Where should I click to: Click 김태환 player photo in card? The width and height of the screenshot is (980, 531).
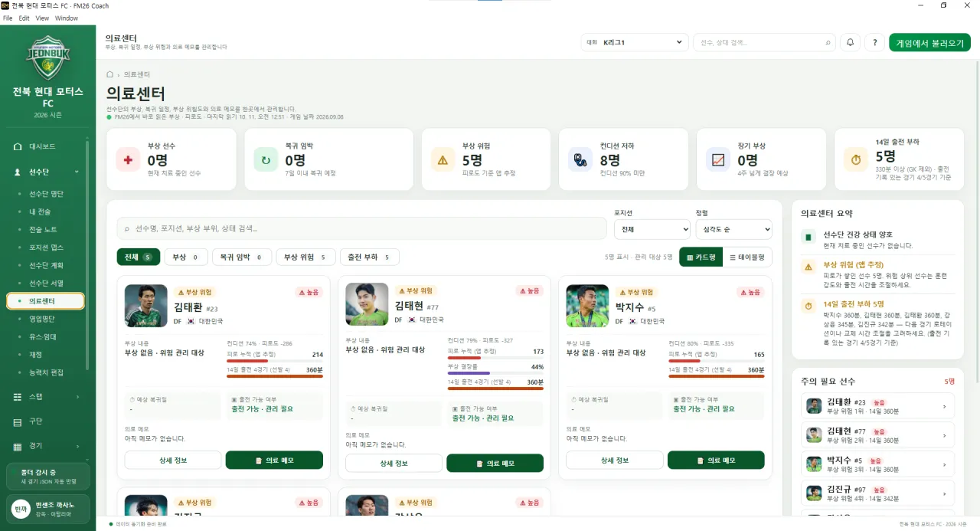[145, 306]
